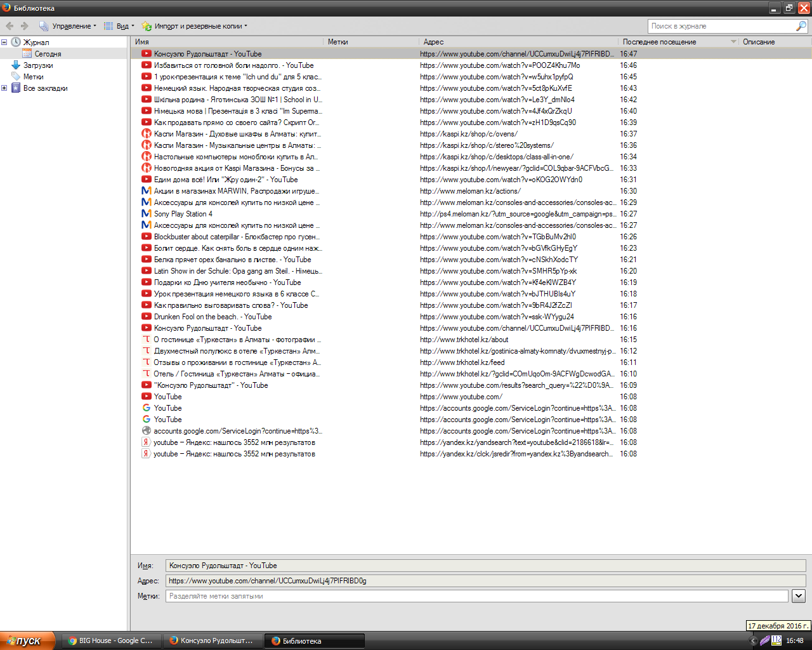Select Загрузки in the sidebar
The width and height of the screenshot is (812, 650).
click(x=38, y=65)
